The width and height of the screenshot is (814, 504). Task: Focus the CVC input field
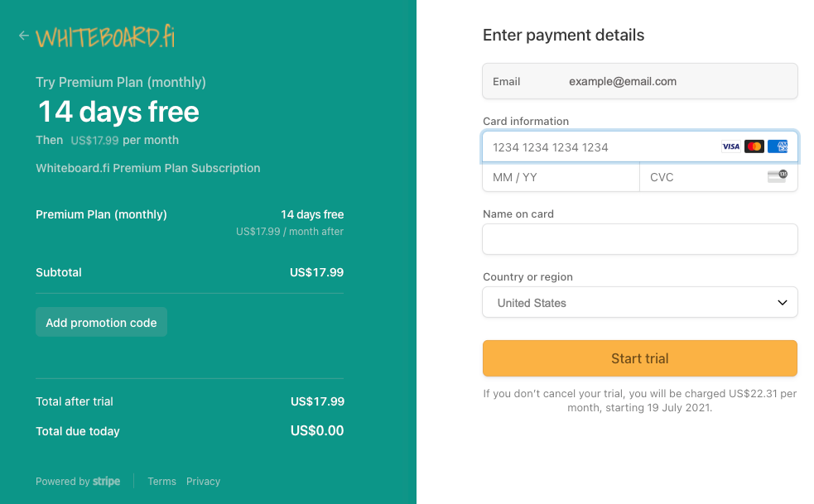click(x=719, y=177)
